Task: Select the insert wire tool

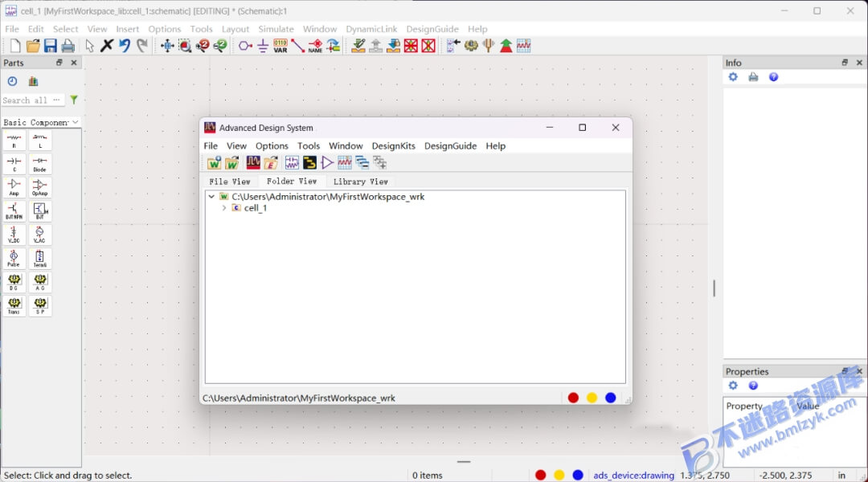Action: point(298,46)
